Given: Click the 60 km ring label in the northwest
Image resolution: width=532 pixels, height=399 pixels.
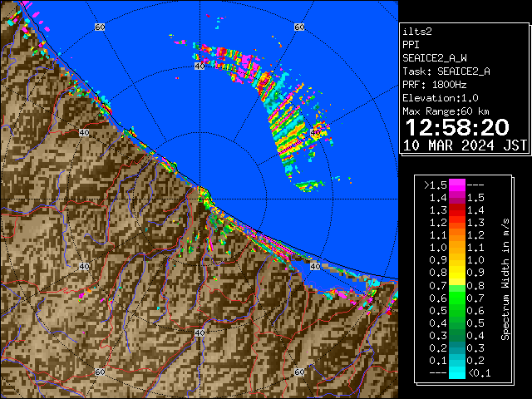Looking at the screenshot, I should 100,27.
